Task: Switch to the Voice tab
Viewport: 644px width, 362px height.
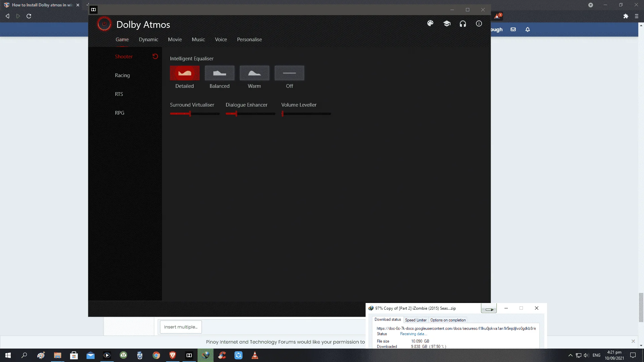Action: pos(221,40)
